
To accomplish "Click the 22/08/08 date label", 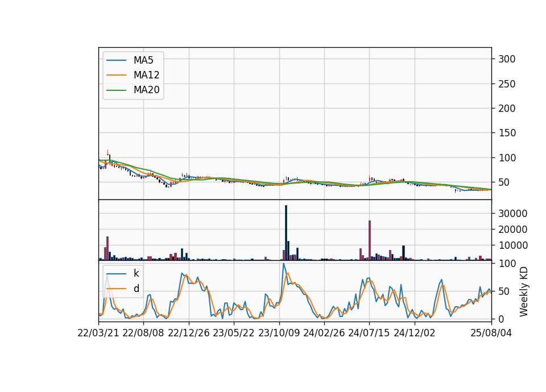I will [x=143, y=333].
